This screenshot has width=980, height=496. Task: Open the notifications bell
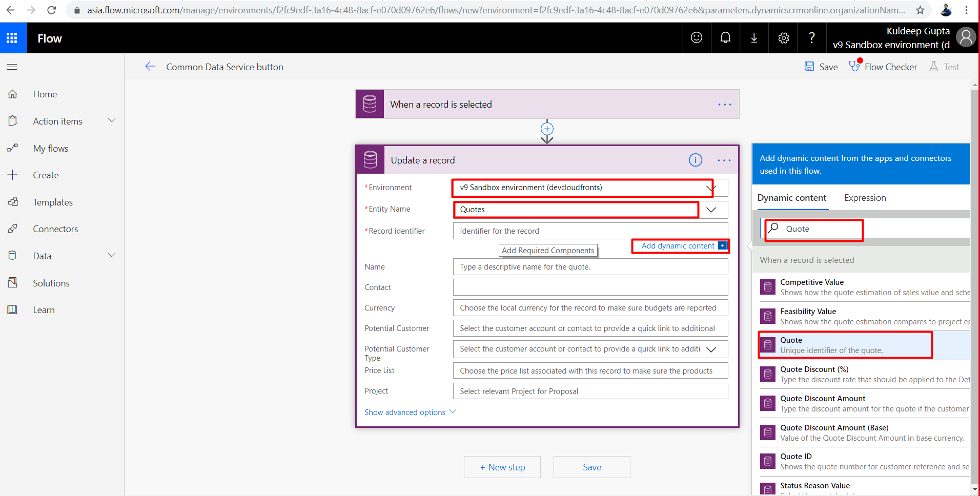coord(725,37)
